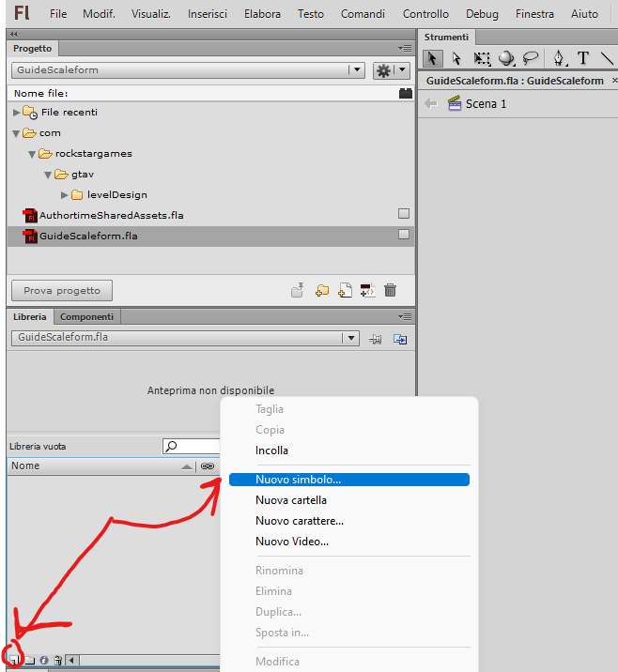Select the Strumenti tab

pyautogui.click(x=446, y=38)
